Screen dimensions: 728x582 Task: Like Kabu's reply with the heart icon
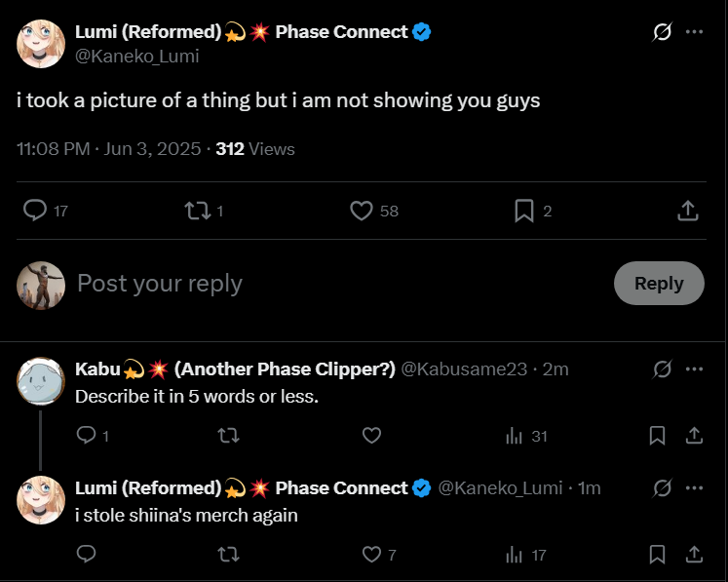tap(371, 436)
